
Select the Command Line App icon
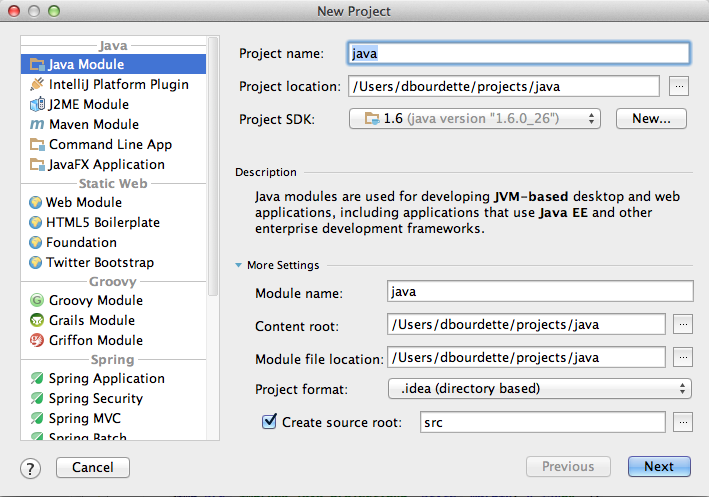[37, 144]
